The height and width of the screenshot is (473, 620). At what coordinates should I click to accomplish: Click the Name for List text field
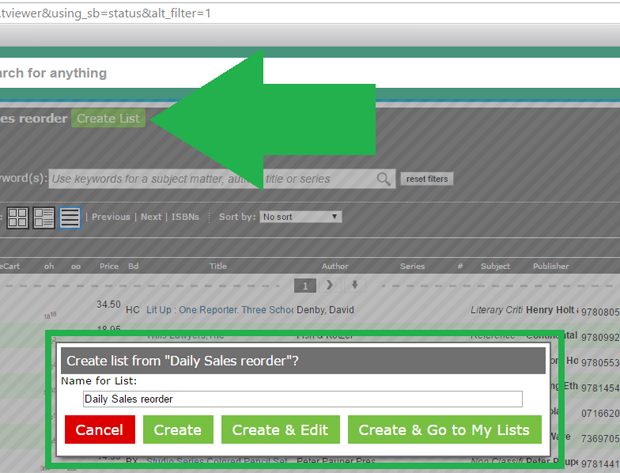[302, 399]
